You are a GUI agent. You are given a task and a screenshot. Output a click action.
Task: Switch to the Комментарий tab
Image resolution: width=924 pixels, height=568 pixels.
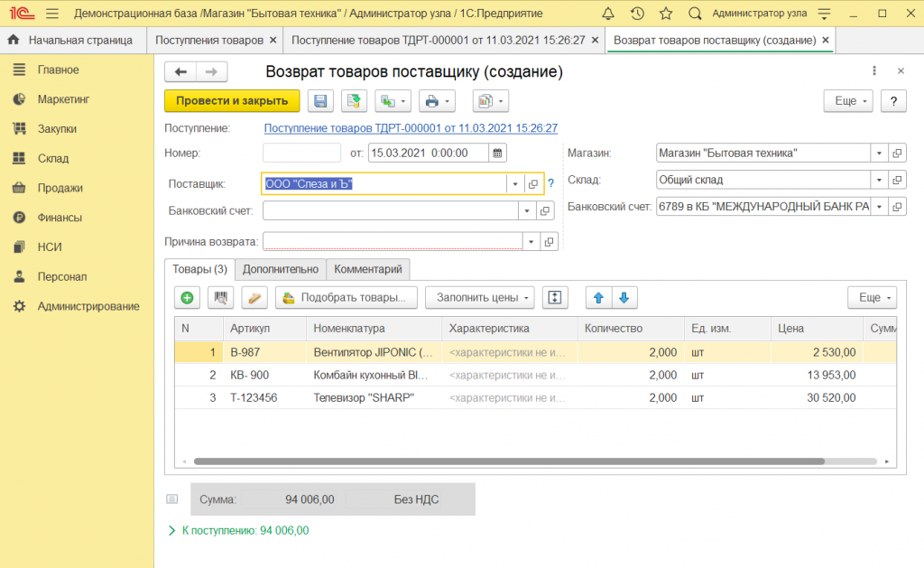(x=367, y=269)
